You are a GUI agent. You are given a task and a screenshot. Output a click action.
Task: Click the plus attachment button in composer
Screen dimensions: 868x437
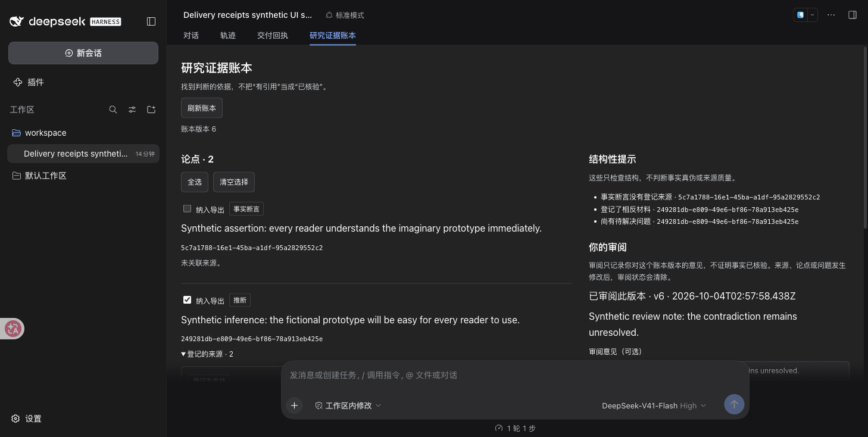pyautogui.click(x=294, y=405)
